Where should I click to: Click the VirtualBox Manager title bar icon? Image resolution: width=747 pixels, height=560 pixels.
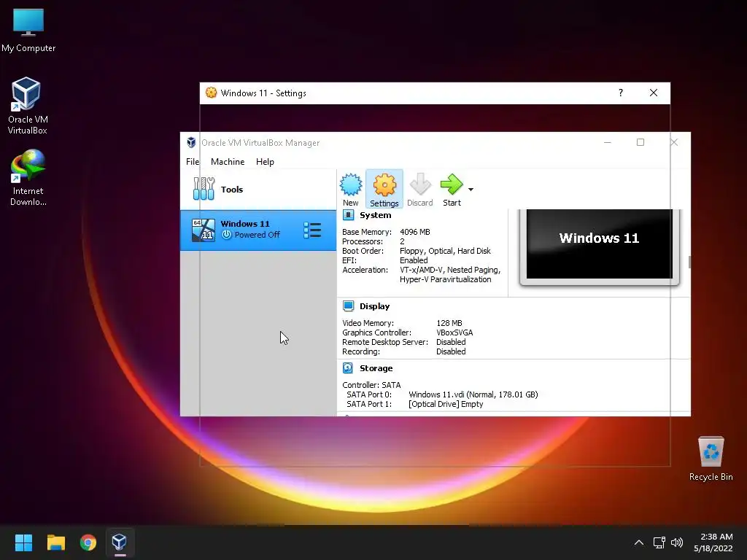point(191,142)
